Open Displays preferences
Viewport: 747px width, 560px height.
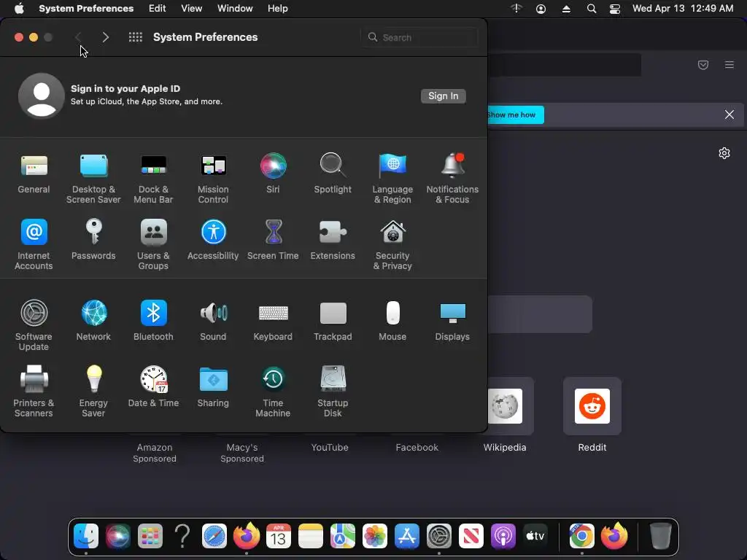coord(452,321)
